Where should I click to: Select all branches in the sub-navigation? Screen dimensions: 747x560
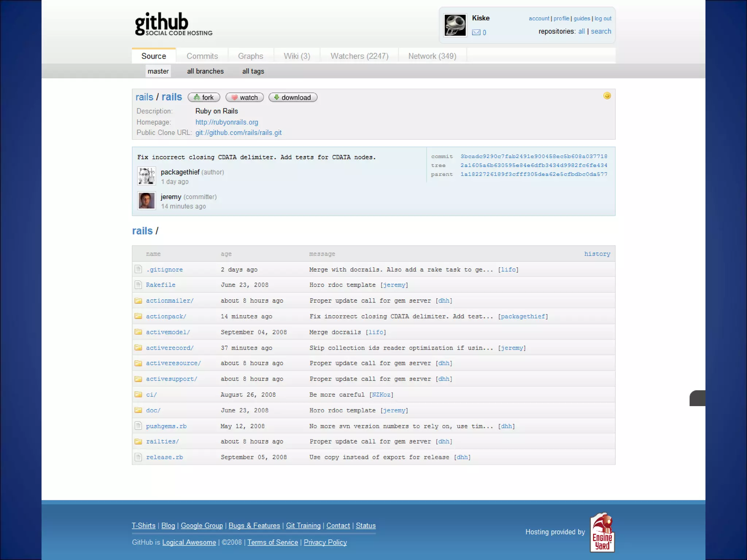click(x=205, y=71)
